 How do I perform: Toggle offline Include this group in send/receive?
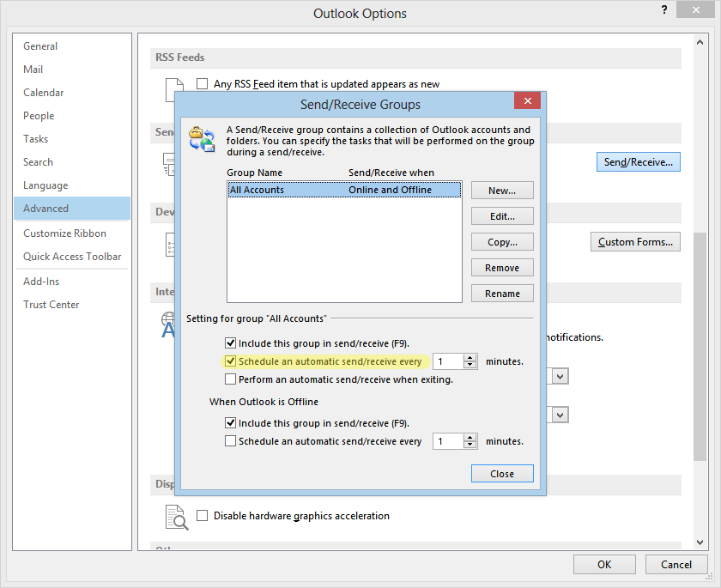pyautogui.click(x=230, y=423)
